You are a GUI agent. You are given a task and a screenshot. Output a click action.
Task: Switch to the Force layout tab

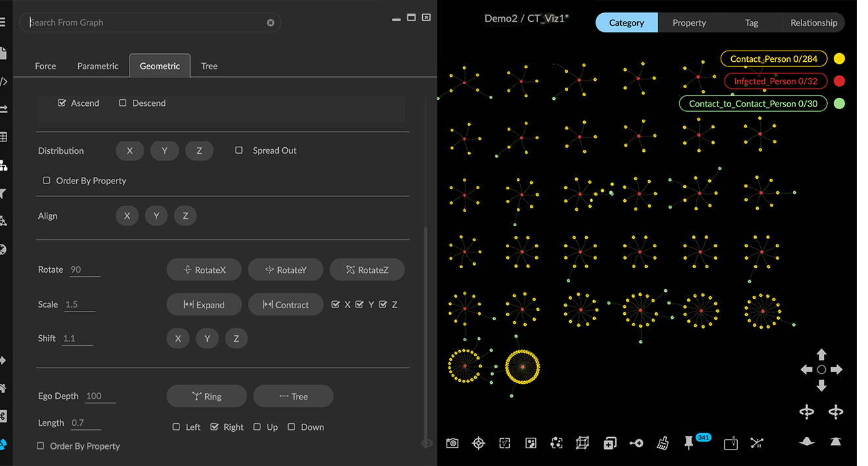pyautogui.click(x=45, y=66)
